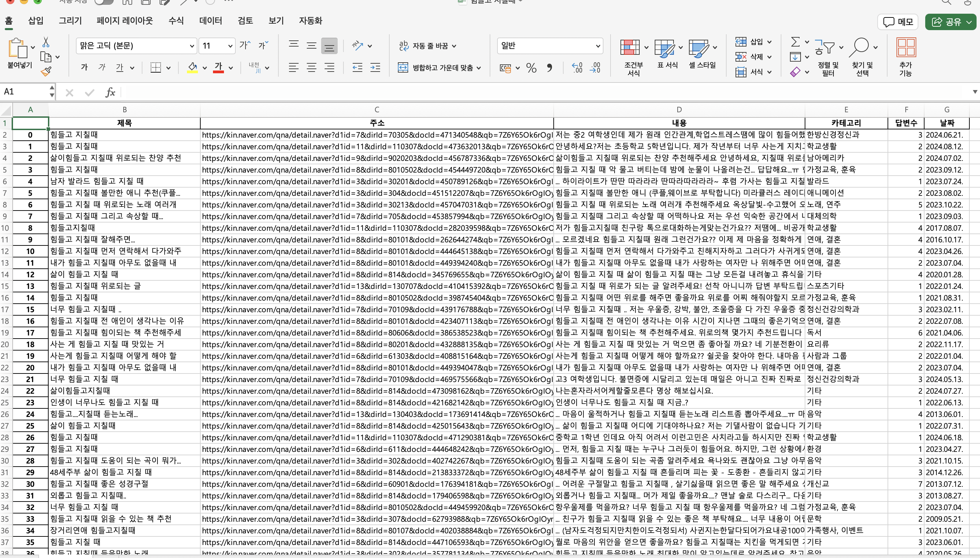Switch to the 데이터 ribbon tab
This screenshot has height=558, width=980.
tap(210, 21)
